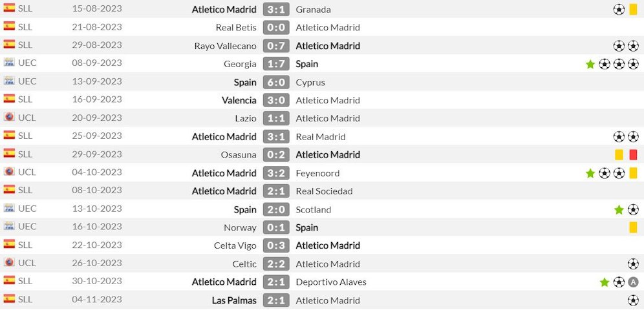Click the goal ball icon in the Celtic row
Screen dimensions: 644x310
click(x=633, y=264)
